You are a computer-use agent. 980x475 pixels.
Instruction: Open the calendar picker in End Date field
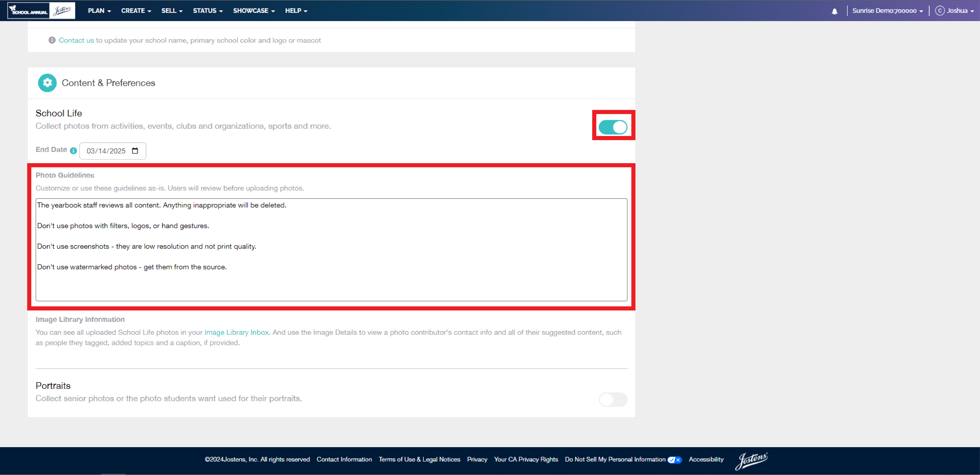[135, 151]
